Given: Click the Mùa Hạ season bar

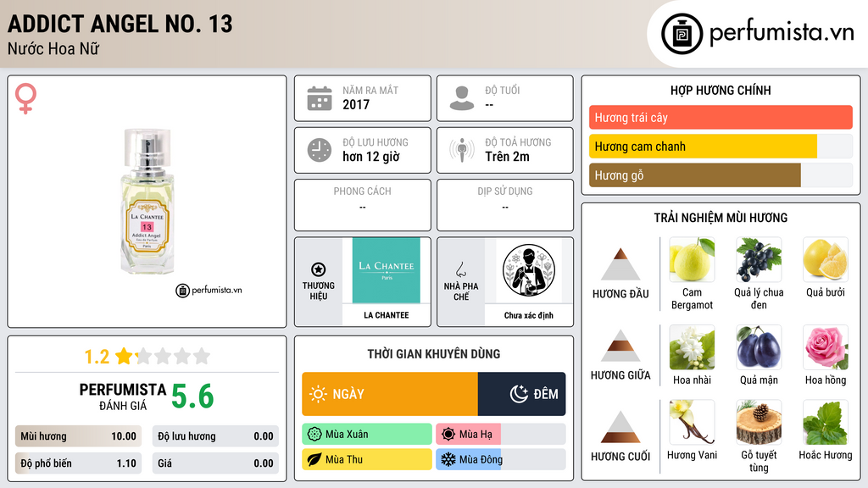Looking at the screenshot, I should [501, 435].
